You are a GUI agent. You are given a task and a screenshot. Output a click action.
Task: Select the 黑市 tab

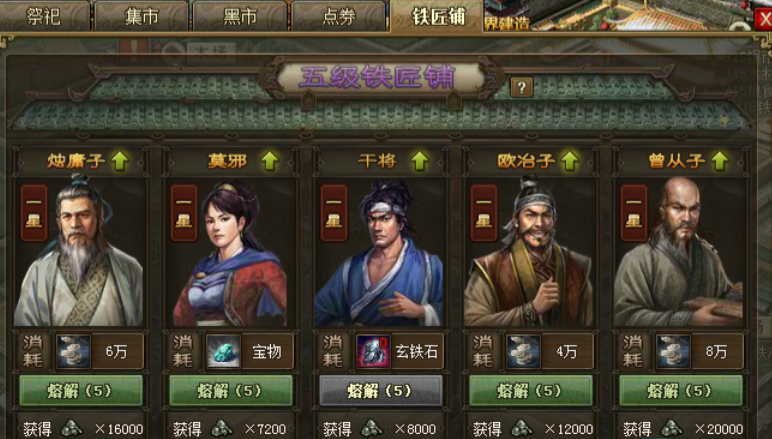click(240, 17)
